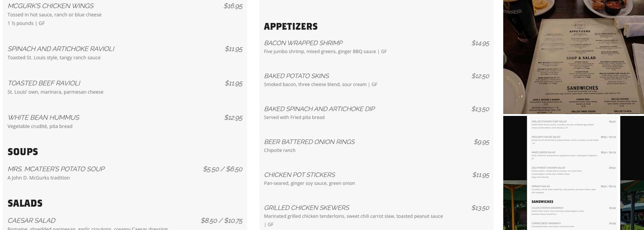
Task: Click the $16.95 chicken wings price
Action: click(233, 6)
